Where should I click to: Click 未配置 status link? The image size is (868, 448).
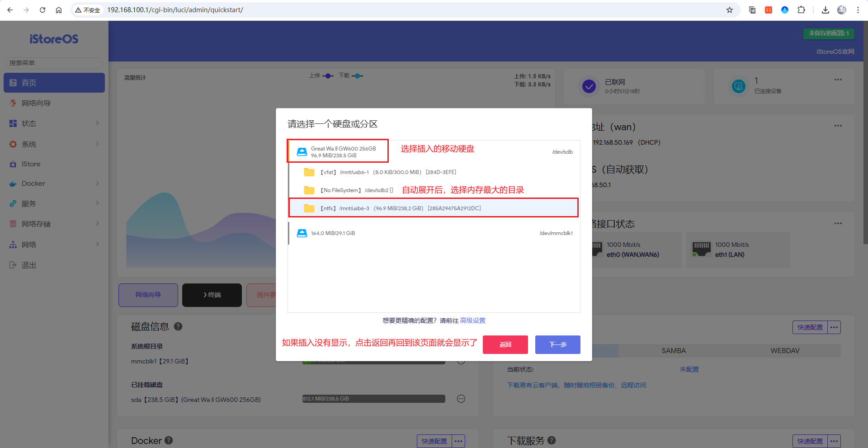pos(689,369)
